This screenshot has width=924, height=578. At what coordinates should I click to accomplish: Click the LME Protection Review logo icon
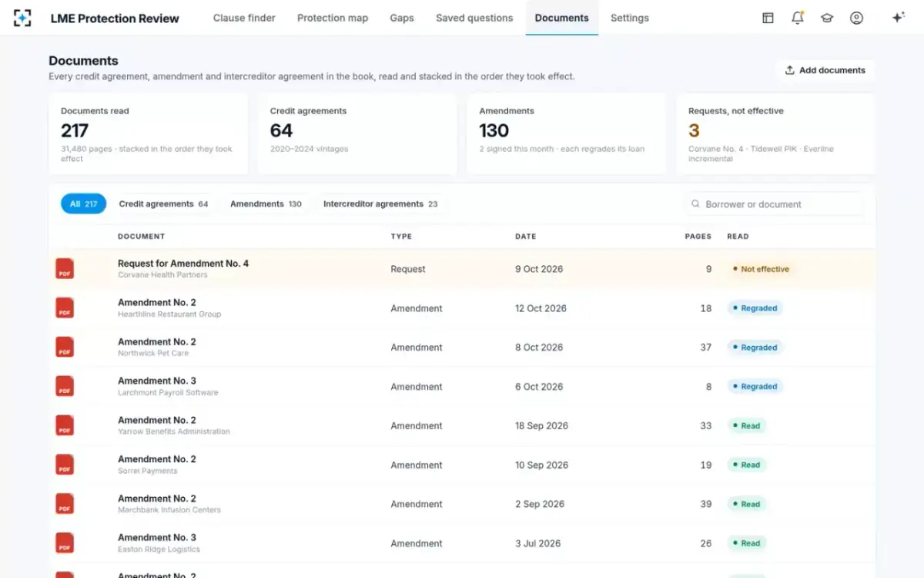tap(23, 18)
